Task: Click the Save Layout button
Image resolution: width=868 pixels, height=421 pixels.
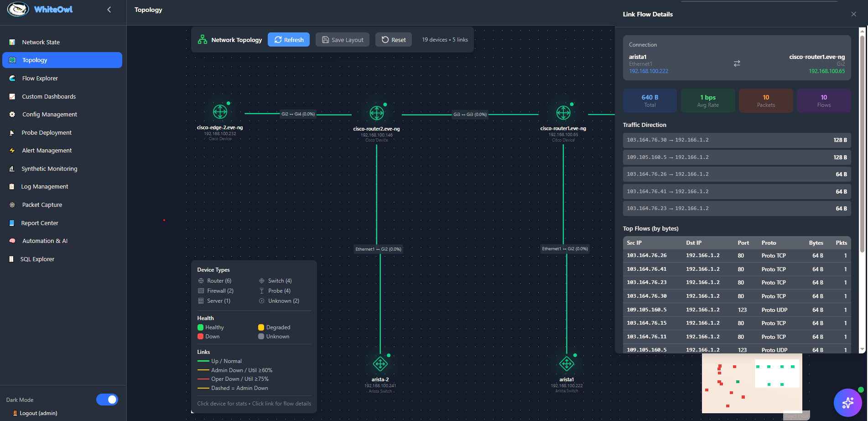Action: click(343, 40)
